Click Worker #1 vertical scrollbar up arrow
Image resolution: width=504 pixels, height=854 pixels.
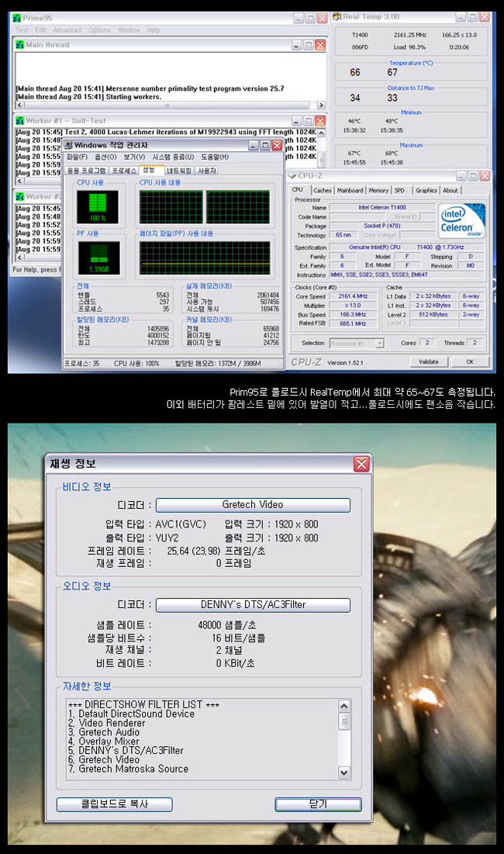[x=321, y=133]
